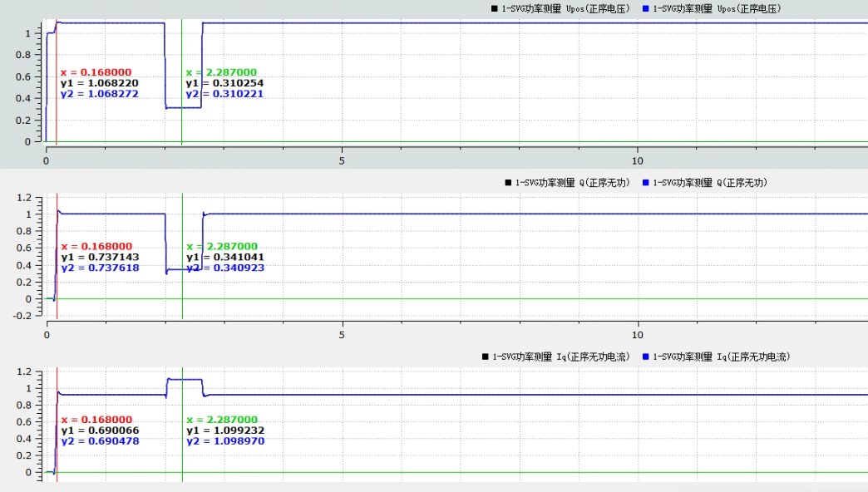Image resolution: width=868 pixels, height=492 pixels.
Task: Click the 5 tick on the Upos plot x-axis
Action: coord(342,160)
